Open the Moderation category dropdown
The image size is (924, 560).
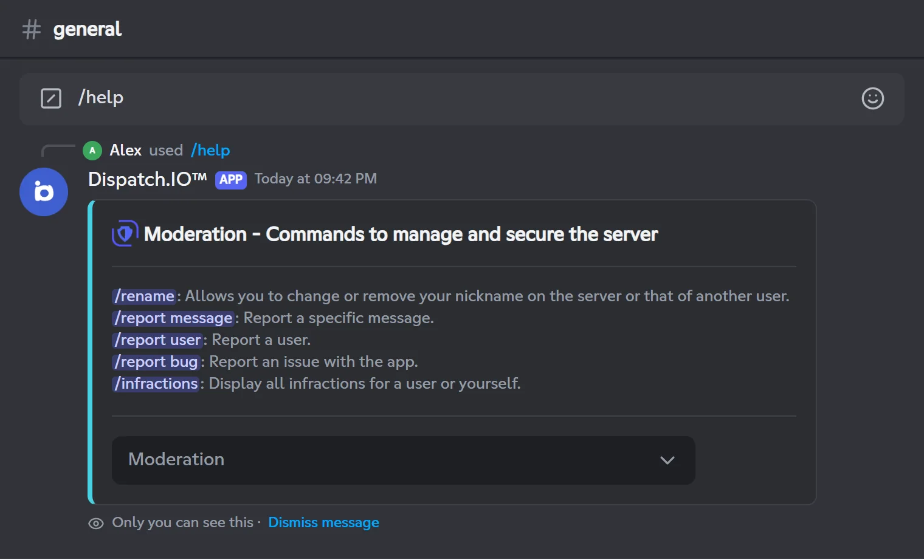click(403, 460)
